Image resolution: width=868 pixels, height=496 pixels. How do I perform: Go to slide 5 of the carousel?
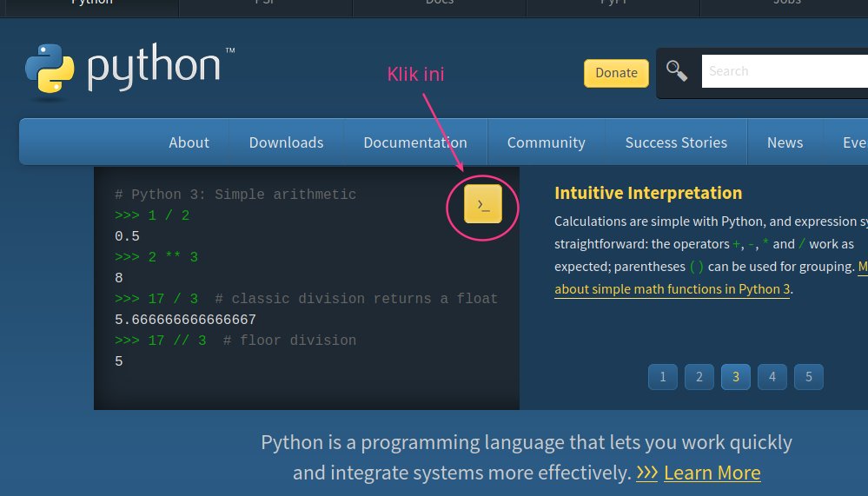[809, 377]
